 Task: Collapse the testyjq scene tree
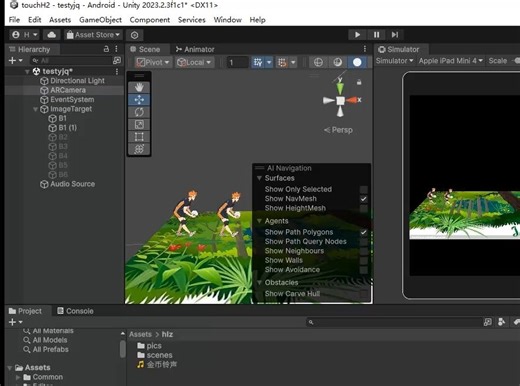tap(27, 71)
